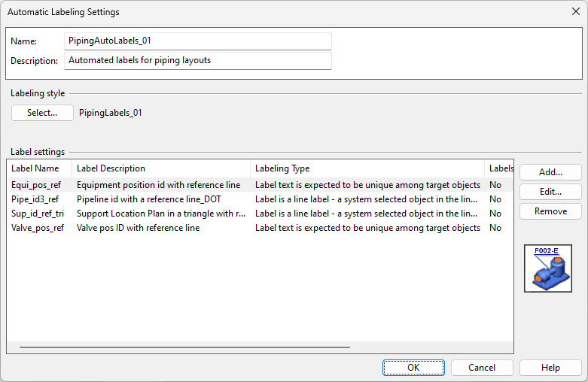Click the Name input field
This screenshot has height=382, width=588.
[x=198, y=41]
